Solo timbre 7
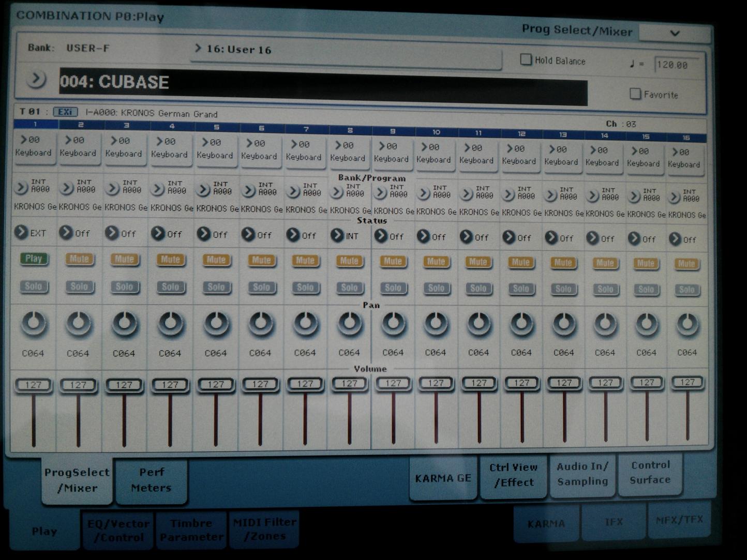This screenshot has width=747, height=560. tap(305, 287)
